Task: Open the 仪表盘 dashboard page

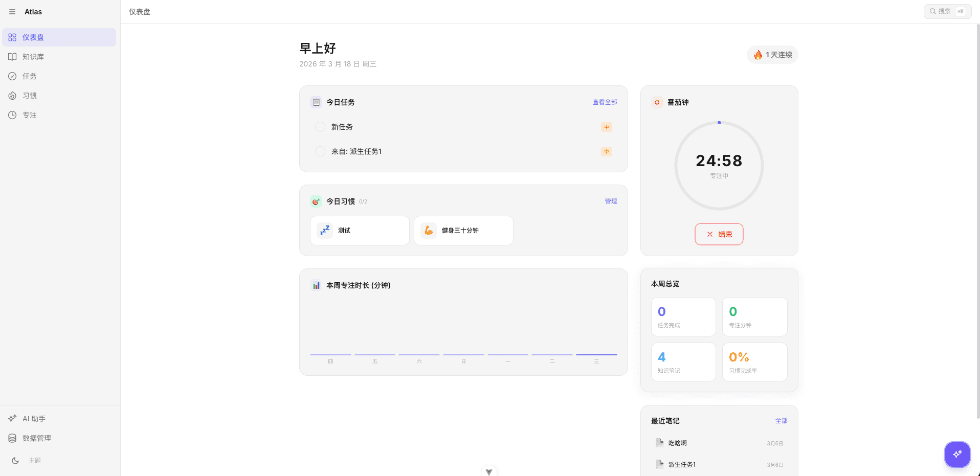Action: (59, 37)
